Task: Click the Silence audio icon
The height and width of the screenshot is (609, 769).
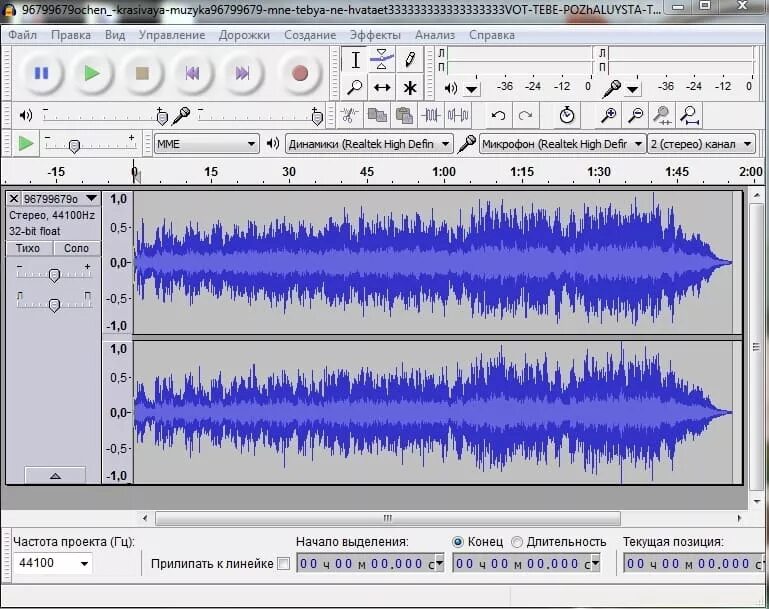Action: pos(458,115)
